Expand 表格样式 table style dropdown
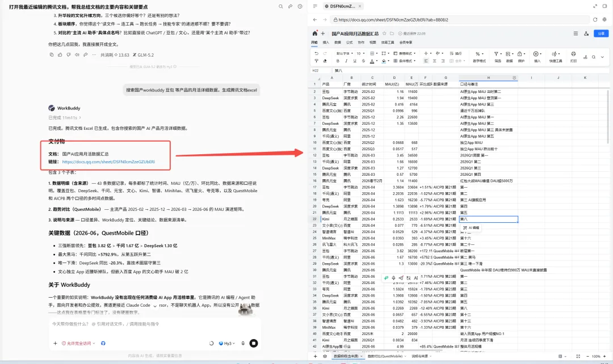This screenshot has width=613, height=364. 404,53
